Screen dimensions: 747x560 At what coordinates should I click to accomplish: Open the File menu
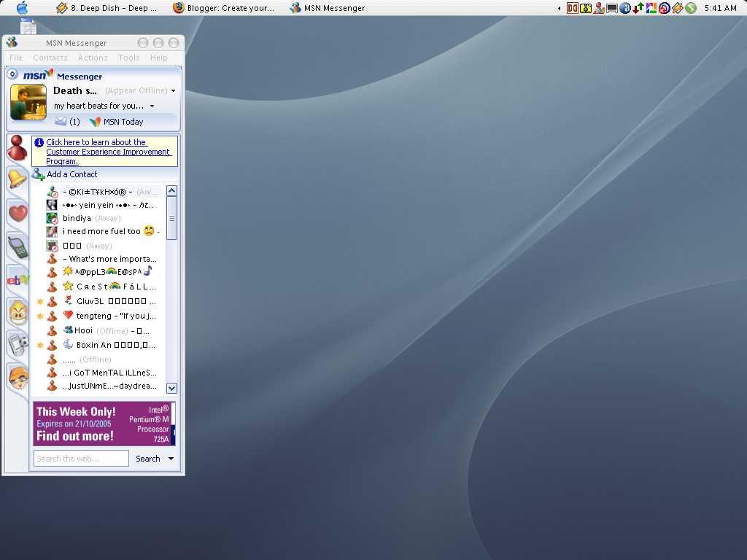pos(16,58)
